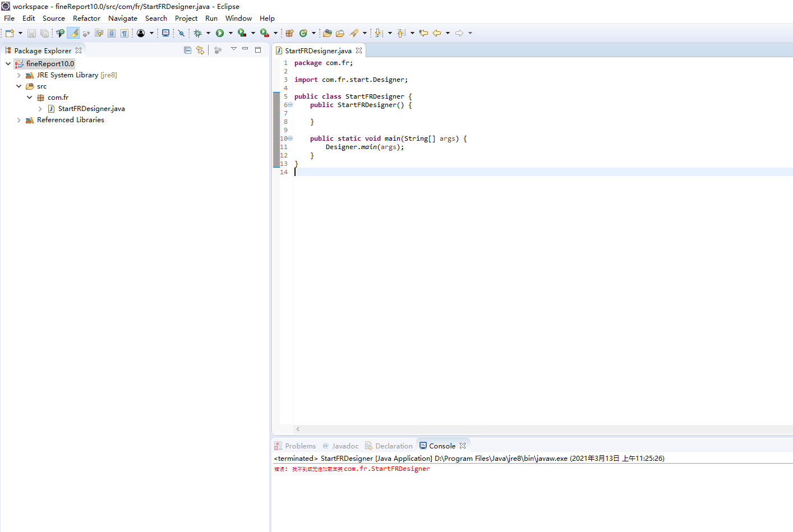
Task: Click the editor horizontal scrollbar left arrow
Action: pyautogui.click(x=298, y=429)
